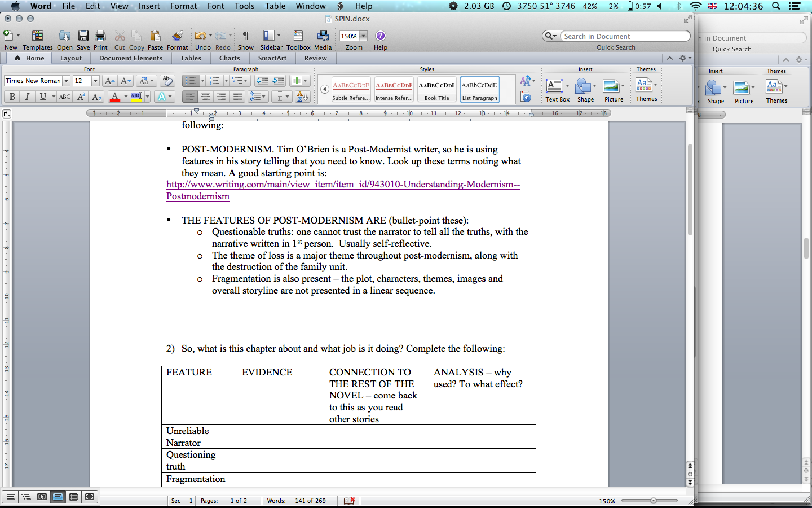Image resolution: width=812 pixels, height=508 pixels.
Task: Toggle Subscript formatting
Action: (97, 97)
